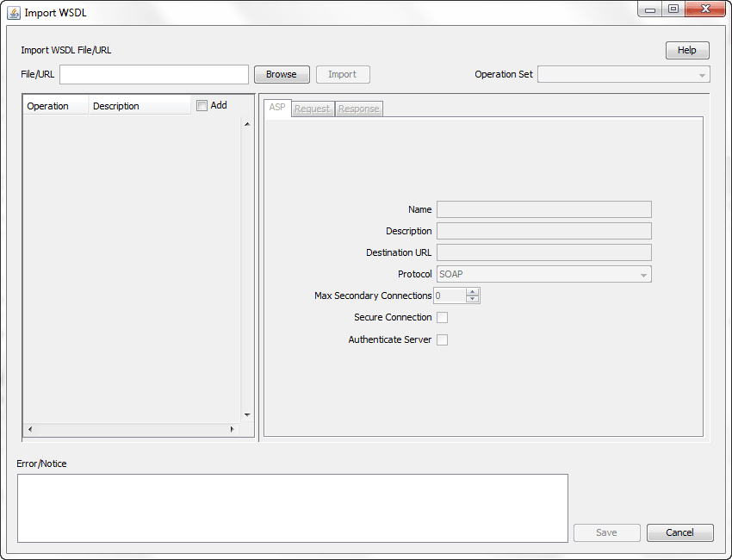Click the Import button
The width and height of the screenshot is (732, 560).
pyautogui.click(x=343, y=74)
